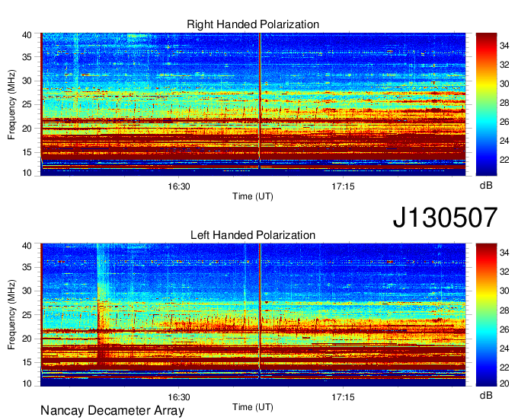Click the top colorbar's dB unit label
This screenshot has height=420, width=518.
(486, 186)
